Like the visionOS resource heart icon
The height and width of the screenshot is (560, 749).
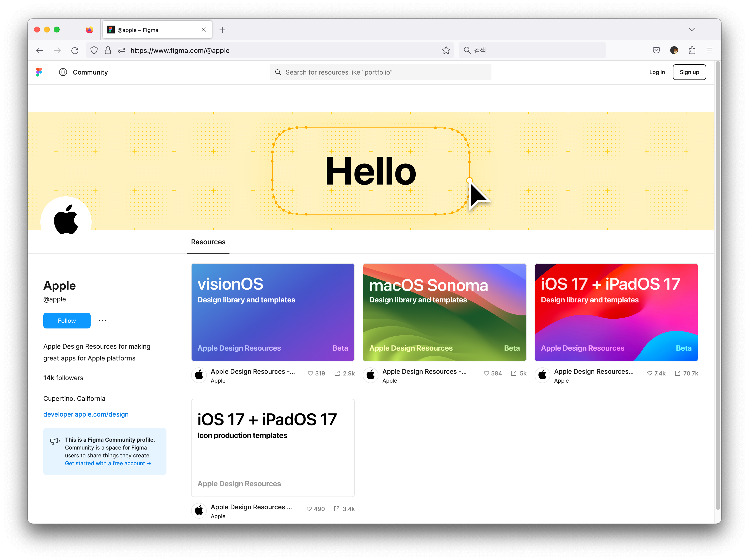(310, 373)
